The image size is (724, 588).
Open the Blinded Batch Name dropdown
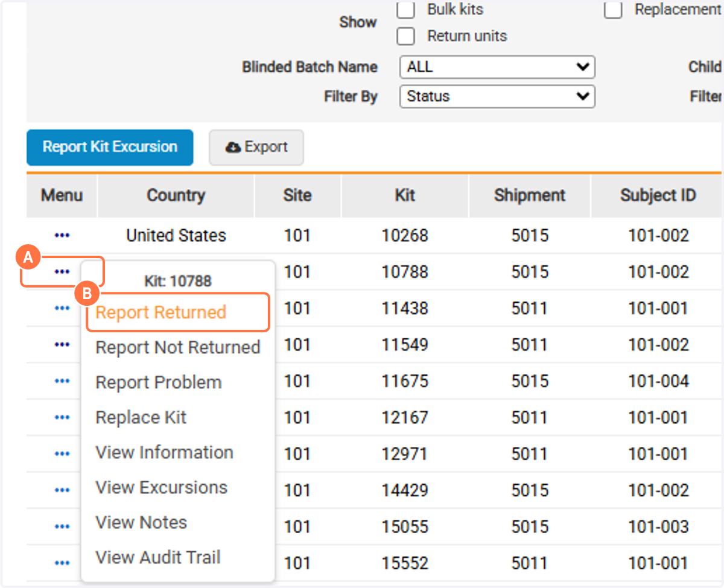pos(498,67)
